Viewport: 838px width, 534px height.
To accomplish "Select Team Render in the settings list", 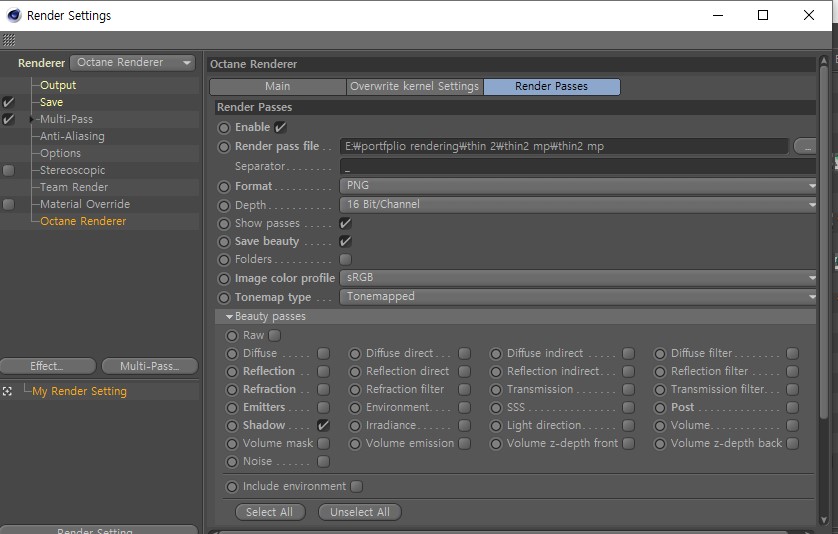I will [74, 187].
